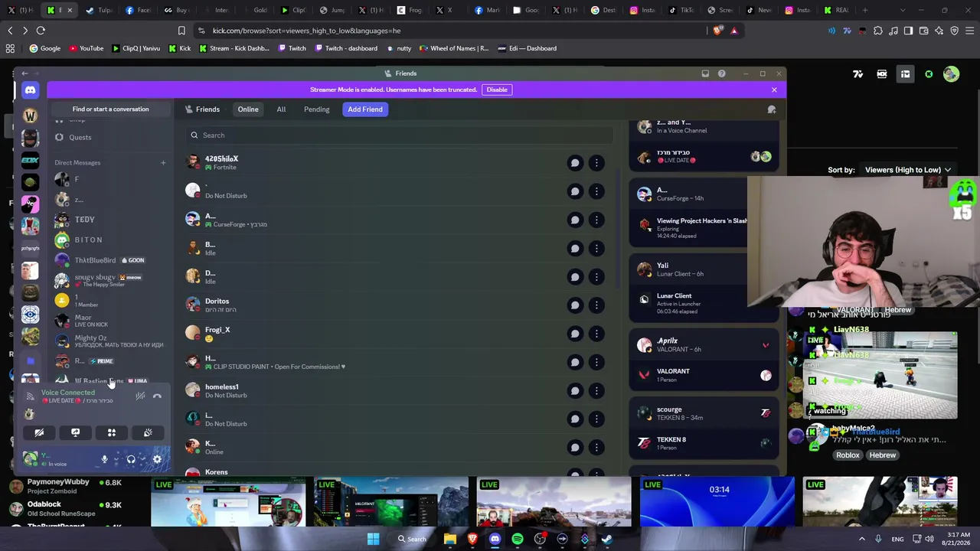The image size is (980, 551).
Task: Open more options for 4205hiloX
Action: (596, 163)
